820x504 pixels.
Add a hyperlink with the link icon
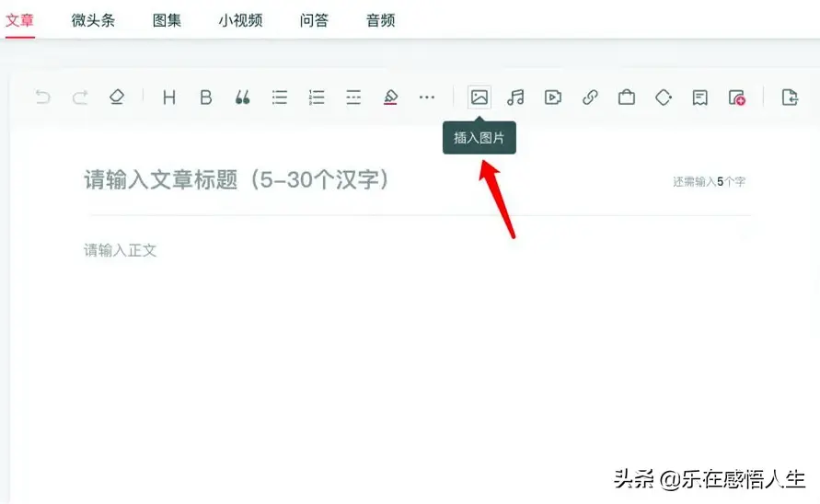pyautogui.click(x=590, y=97)
